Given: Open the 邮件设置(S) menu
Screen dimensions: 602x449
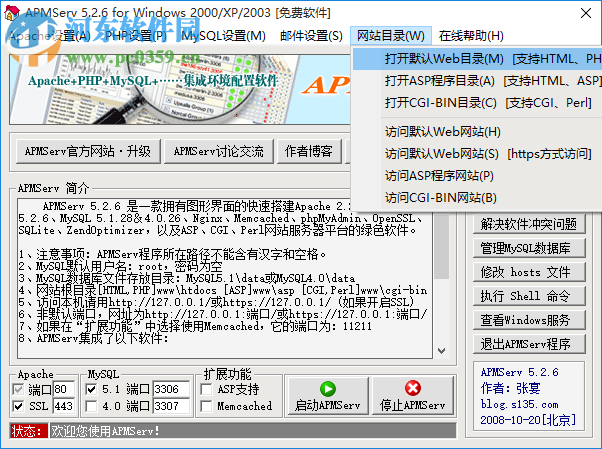Looking at the screenshot, I should tap(311, 36).
